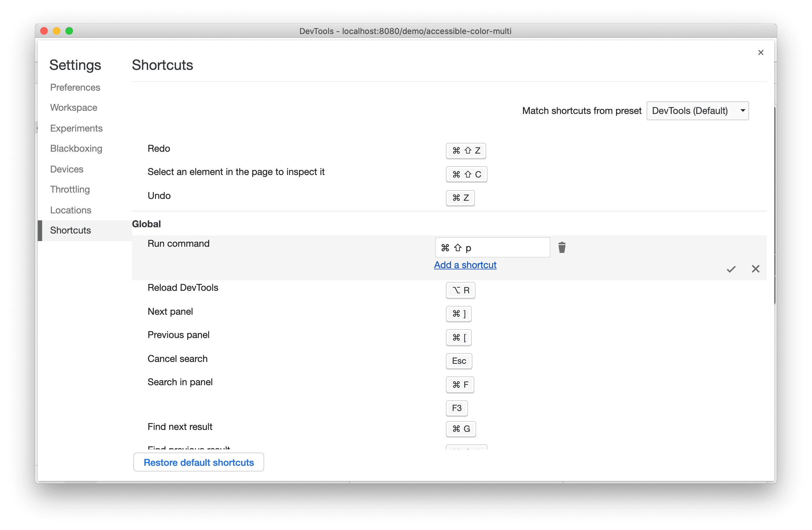Select the Throttling settings menu item
The height and width of the screenshot is (530, 812).
click(70, 189)
